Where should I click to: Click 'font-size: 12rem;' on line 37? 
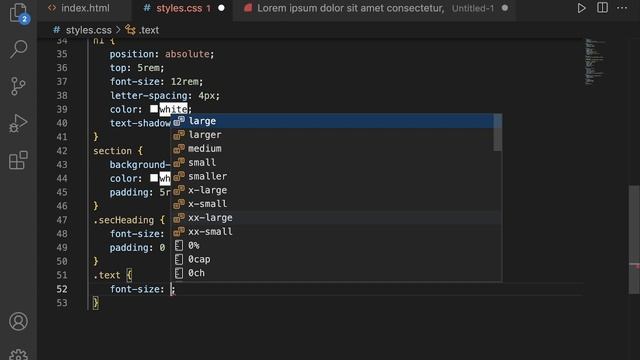(156, 82)
